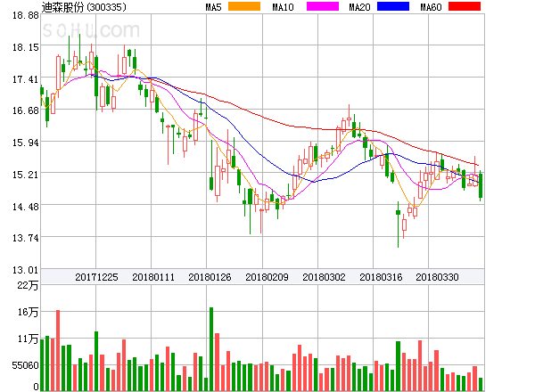The image size is (535, 392).
Task: Click the MA10 legend label
Action: (283, 7)
